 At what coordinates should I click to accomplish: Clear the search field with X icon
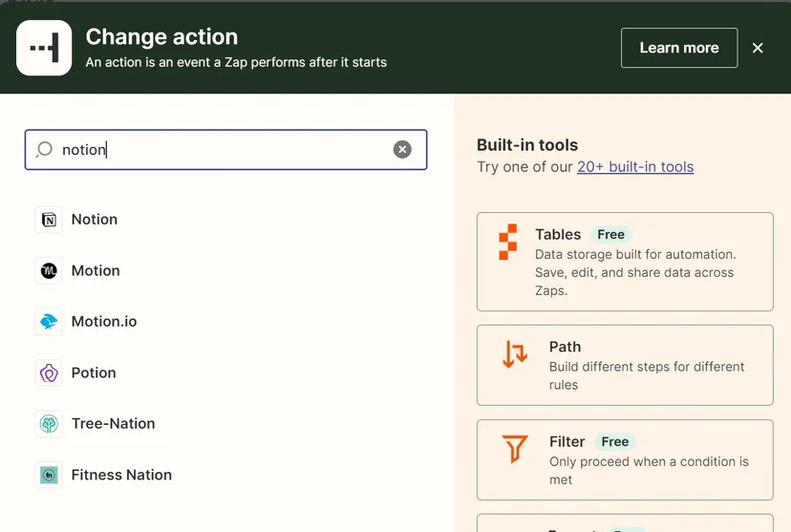[x=402, y=149]
